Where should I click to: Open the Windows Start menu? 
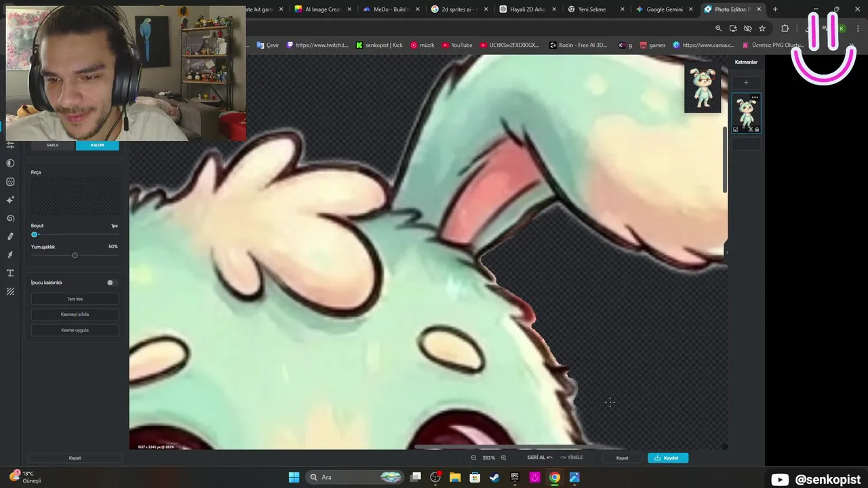(x=294, y=477)
